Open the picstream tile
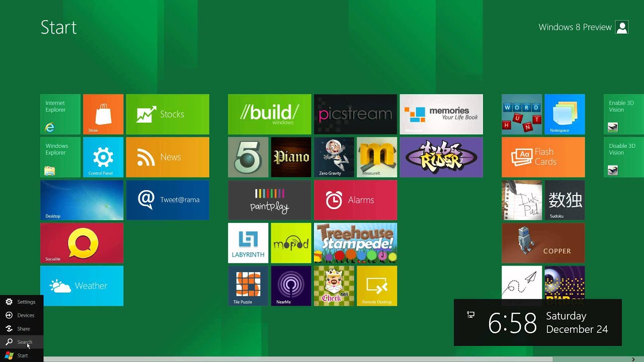This screenshot has height=362, width=644. (355, 114)
